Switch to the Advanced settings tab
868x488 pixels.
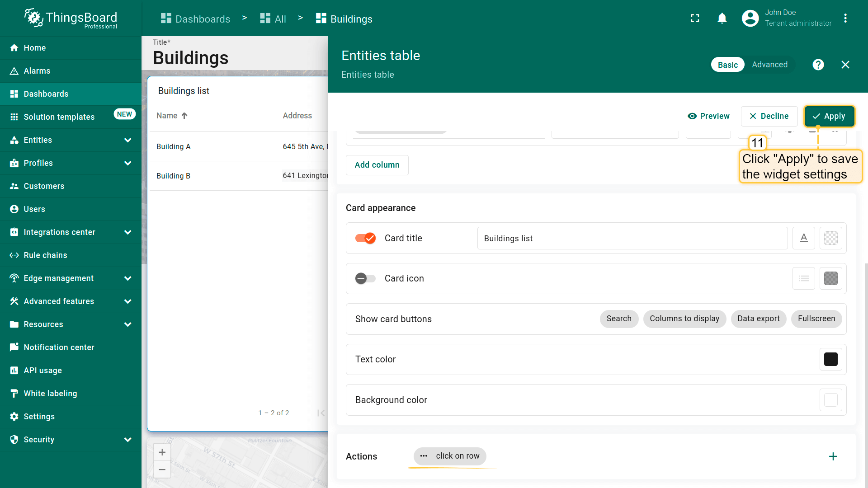coord(769,65)
